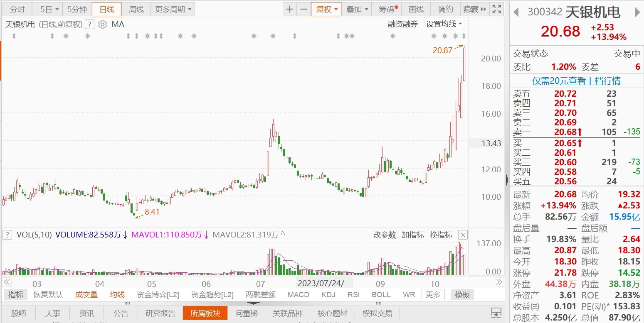The width and height of the screenshot is (644, 323).
Task: Close the VOL indicator panel
Action: 463,235
